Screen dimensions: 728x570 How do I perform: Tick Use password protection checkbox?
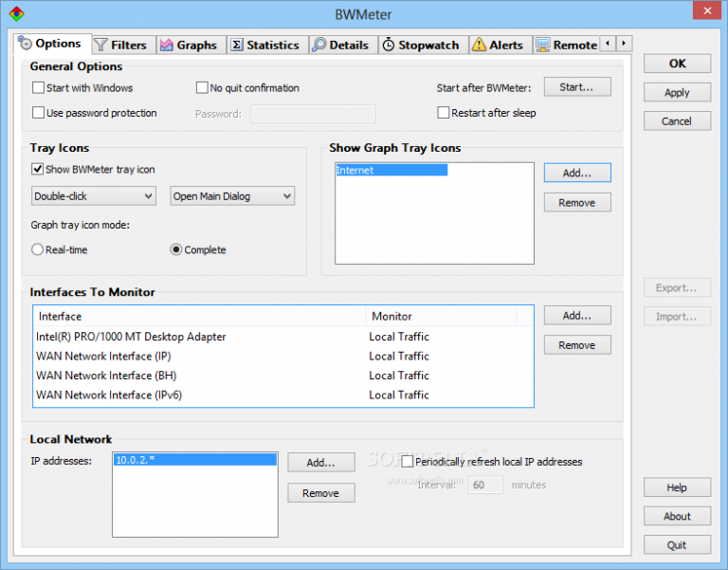point(39,113)
